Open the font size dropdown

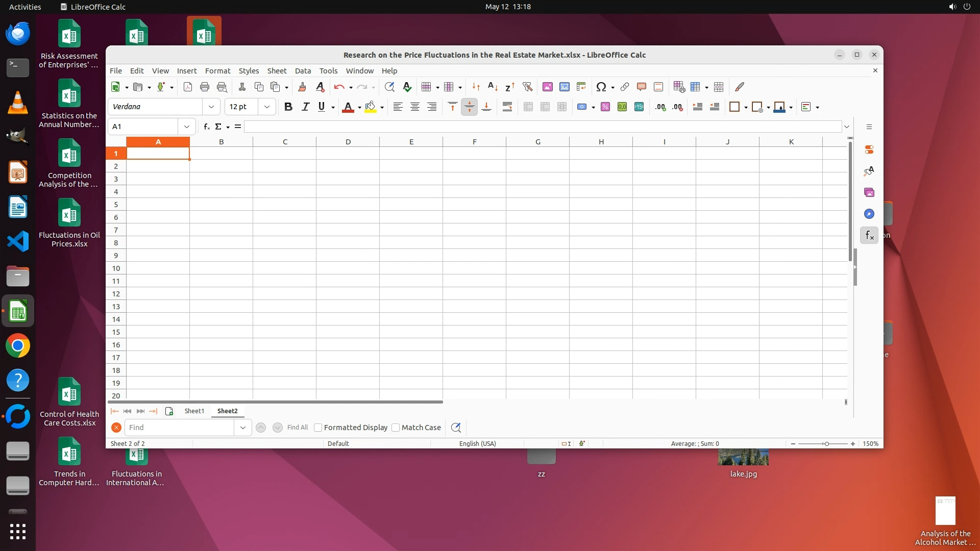click(x=266, y=107)
